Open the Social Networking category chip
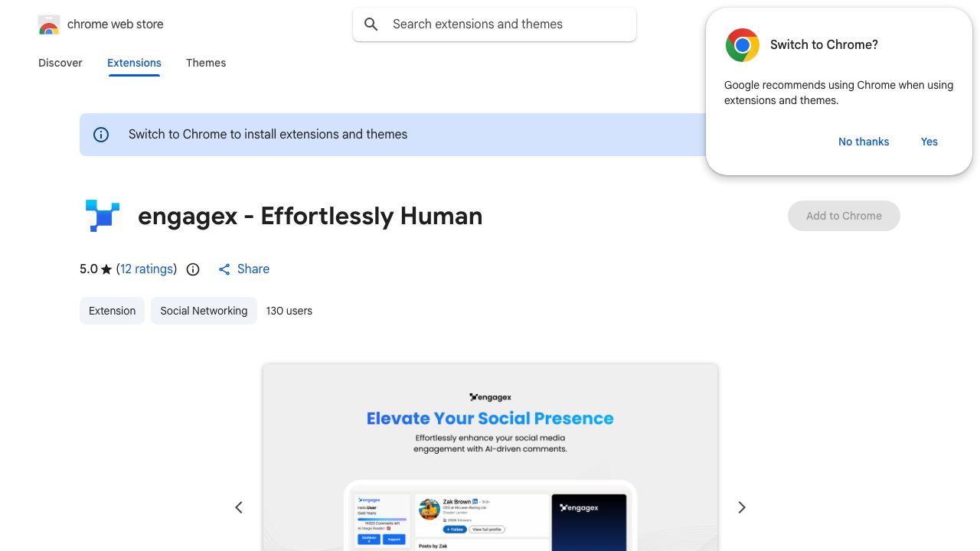The height and width of the screenshot is (551, 980). click(x=204, y=311)
